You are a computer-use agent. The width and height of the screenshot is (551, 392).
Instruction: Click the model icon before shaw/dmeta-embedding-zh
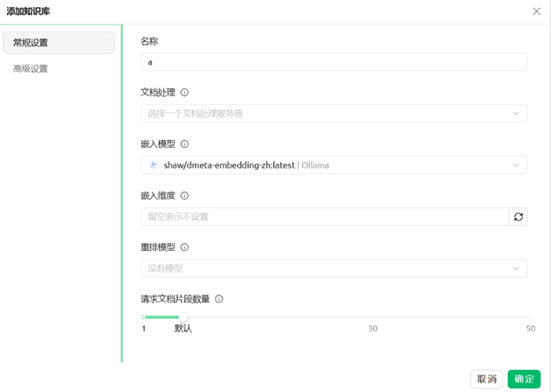pos(153,165)
